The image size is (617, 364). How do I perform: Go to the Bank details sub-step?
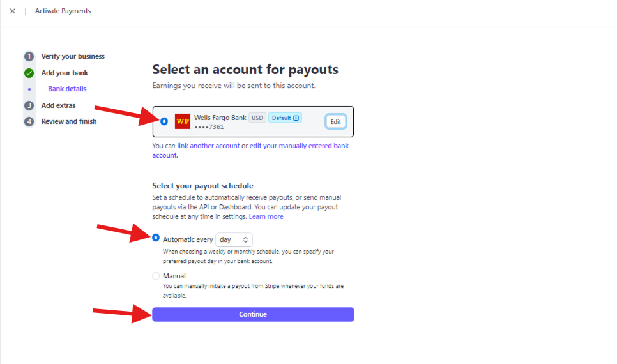67,89
